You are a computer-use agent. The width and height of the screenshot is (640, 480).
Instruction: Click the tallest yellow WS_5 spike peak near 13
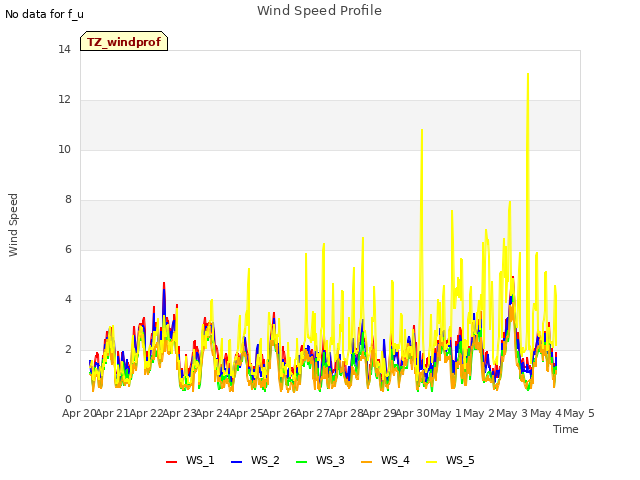(x=528, y=74)
